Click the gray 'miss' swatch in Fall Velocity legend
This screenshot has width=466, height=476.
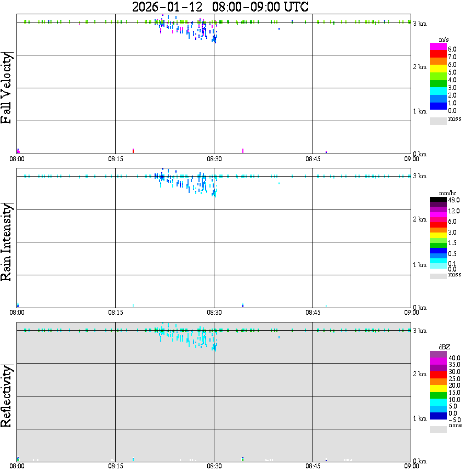(x=438, y=121)
